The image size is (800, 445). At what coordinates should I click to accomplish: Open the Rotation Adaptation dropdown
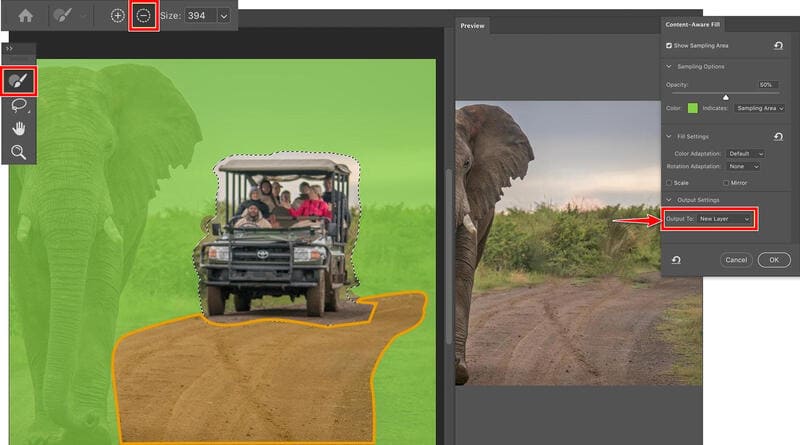coord(743,166)
